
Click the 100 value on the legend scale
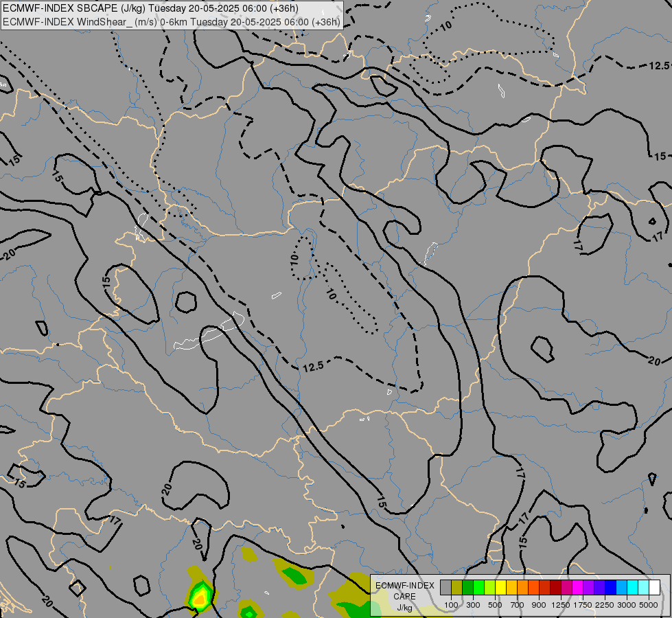tap(451, 605)
